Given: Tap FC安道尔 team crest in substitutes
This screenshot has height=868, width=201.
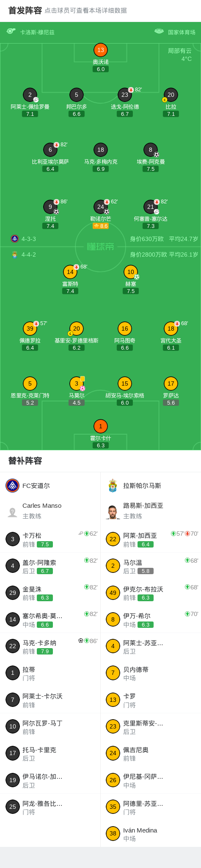Looking at the screenshot, I should pos(13,485).
